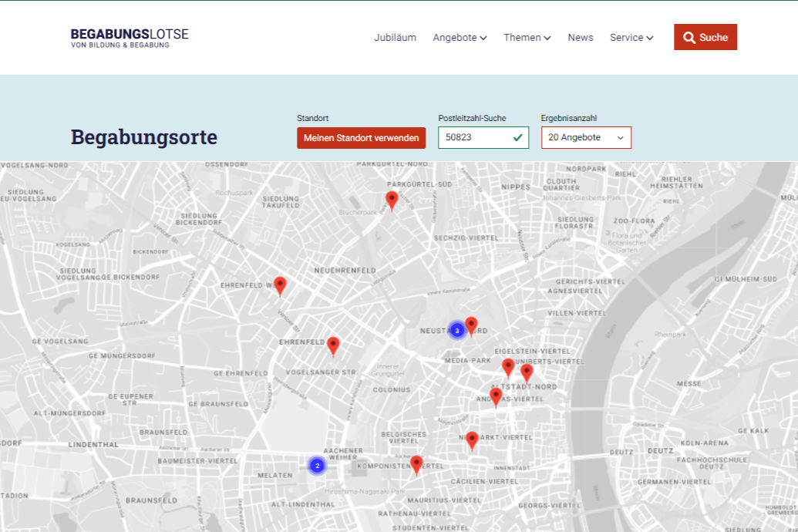
Task: Click the map pin at Andreas-Viertel
Action: point(496,396)
